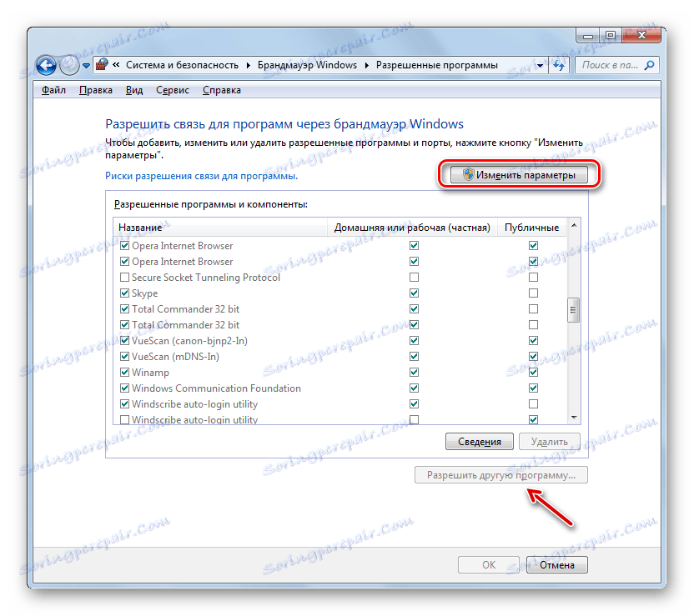
Task: Uncheck the VueScan (mDNS-In) name checkbox
Action: click(x=125, y=357)
